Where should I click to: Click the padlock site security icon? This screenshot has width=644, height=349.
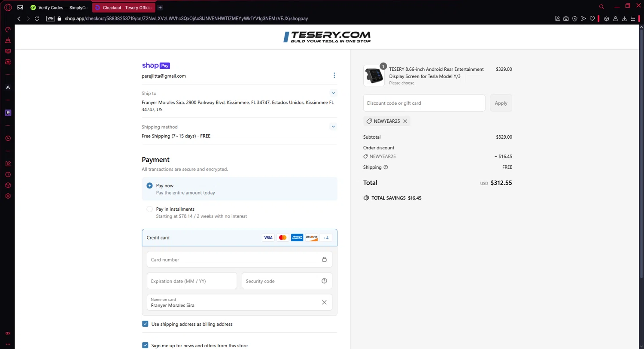point(60,18)
